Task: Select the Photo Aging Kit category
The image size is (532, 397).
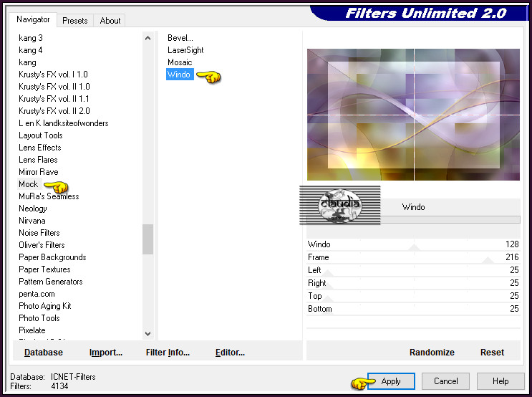Action: tap(45, 306)
